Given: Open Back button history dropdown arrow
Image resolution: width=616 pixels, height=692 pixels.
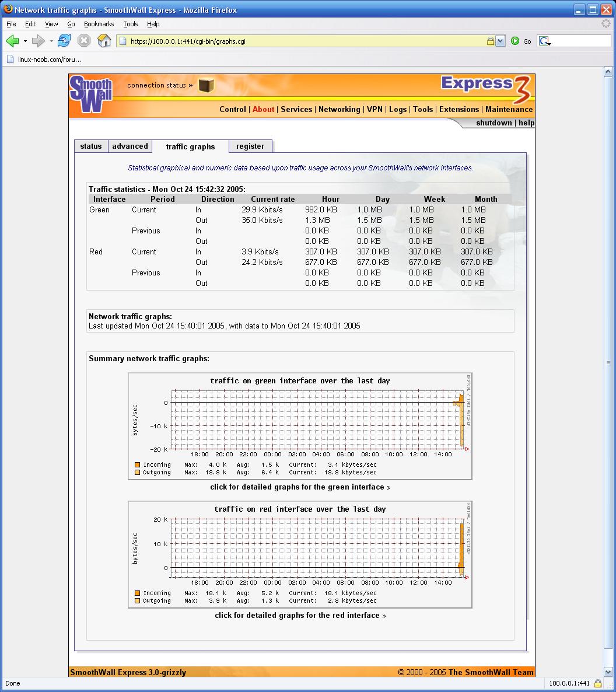Looking at the screenshot, I should pyautogui.click(x=25, y=41).
